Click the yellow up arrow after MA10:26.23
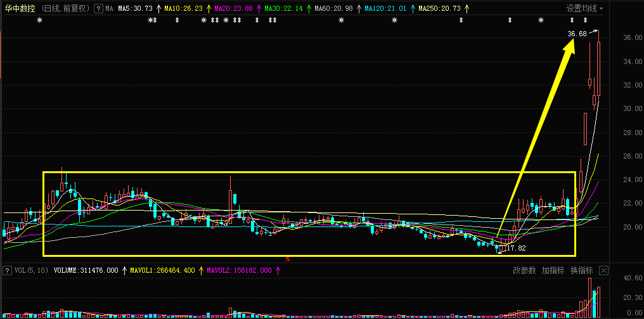The height and width of the screenshot is (319, 644). point(209,8)
